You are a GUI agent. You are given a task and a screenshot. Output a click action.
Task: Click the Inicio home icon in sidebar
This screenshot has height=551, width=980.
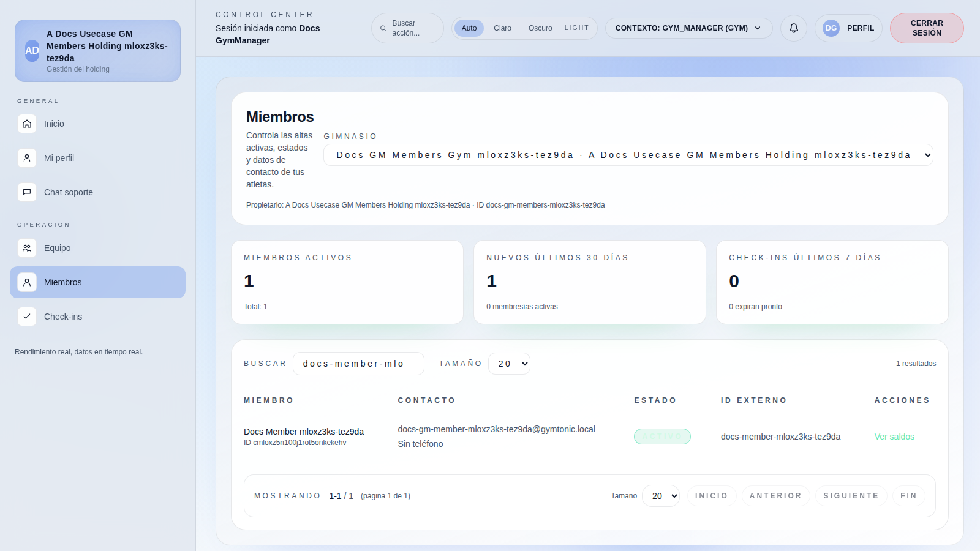tap(27, 124)
